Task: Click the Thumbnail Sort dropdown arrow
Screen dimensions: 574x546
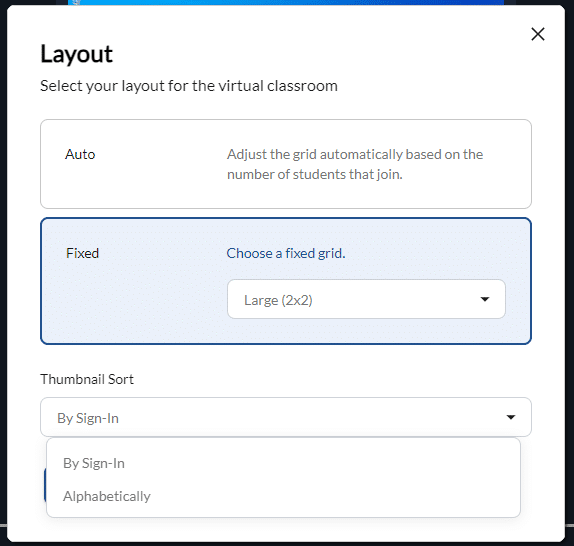Action: [511, 417]
